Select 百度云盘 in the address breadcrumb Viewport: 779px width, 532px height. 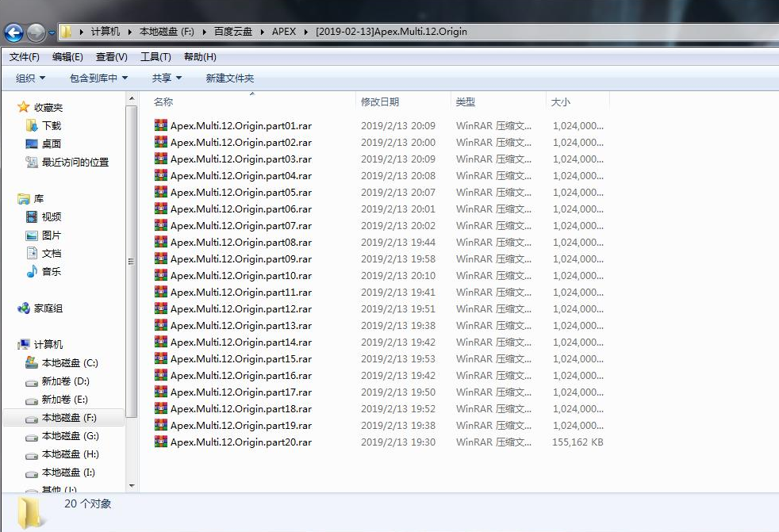[233, 32]
